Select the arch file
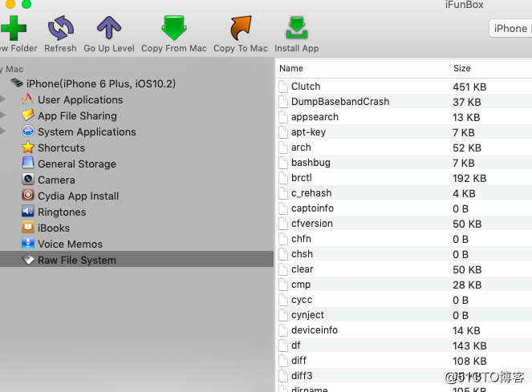This screenshot has height=392, width=532. (x=301, y=148)
